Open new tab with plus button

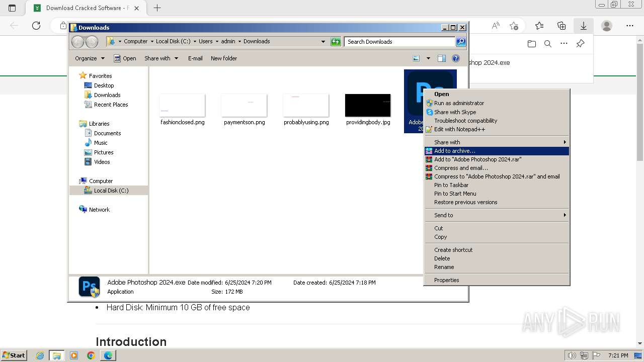pos(157,8)
